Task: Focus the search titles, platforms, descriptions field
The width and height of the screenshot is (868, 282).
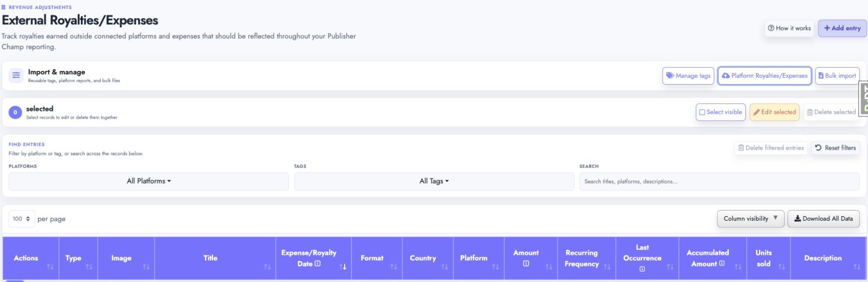Action: pos(720,181)
